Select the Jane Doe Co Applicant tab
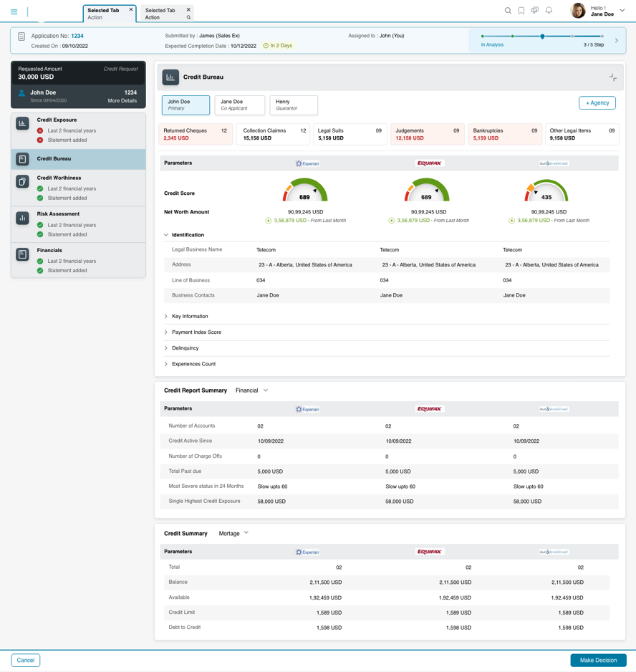The width and height of the screenshot is (636, 672). 239,105
